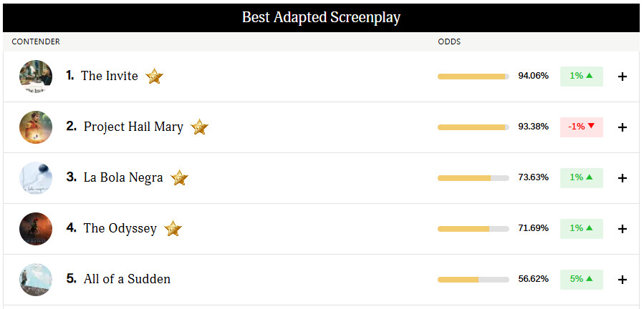Screen dimensions: 644x309
Task: Click the green 5% change badge
Action: click(x=582, y=280)
